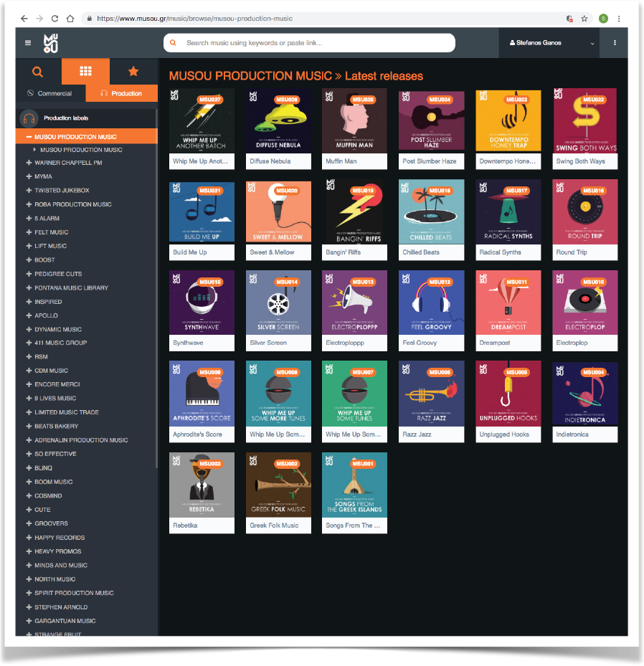Screen dimensions: 644x666
Task: Click the Indietronica title link
Action: point(572,434)
